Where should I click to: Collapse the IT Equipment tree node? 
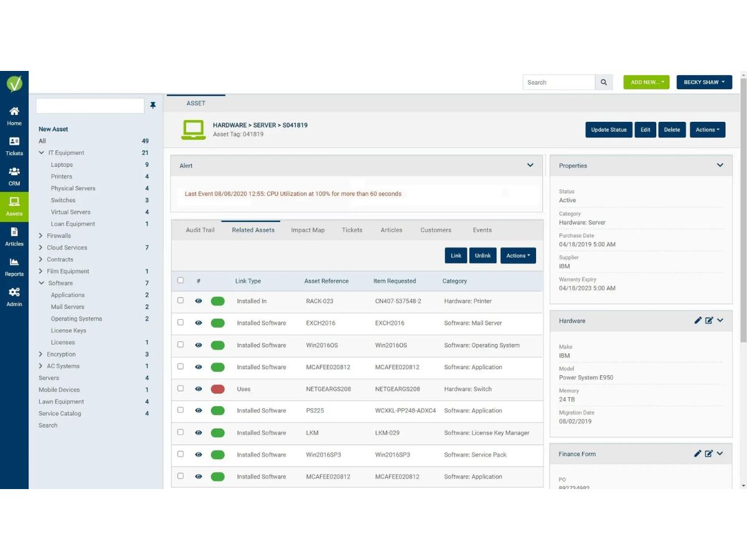41,152
